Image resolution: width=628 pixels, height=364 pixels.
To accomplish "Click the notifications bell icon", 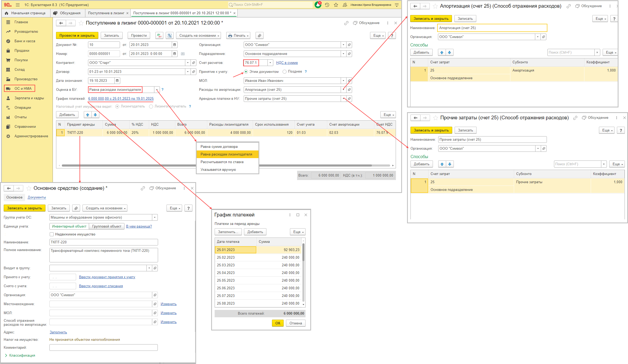I will (318, 5).
